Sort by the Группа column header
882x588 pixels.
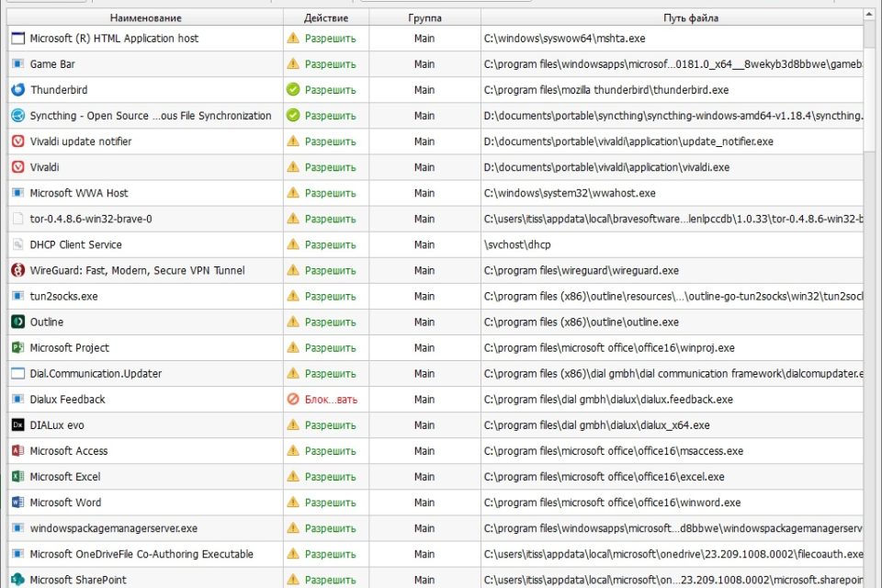pyautogui.click(x=424, y=18)
